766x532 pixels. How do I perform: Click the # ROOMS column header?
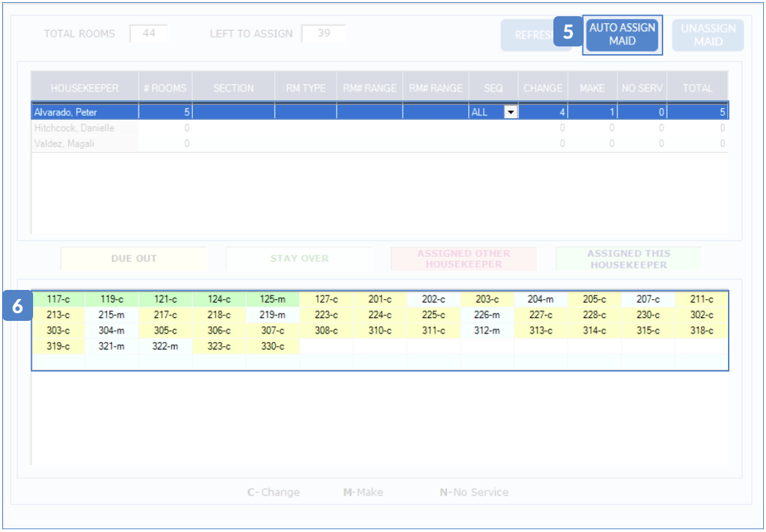coord(165,89)
